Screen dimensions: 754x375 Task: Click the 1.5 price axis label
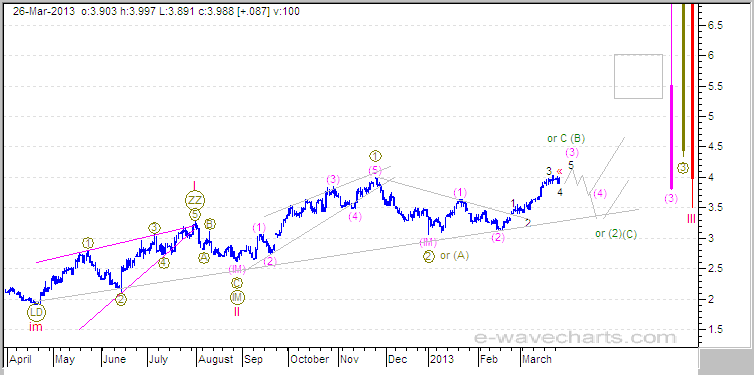(715, 329)
